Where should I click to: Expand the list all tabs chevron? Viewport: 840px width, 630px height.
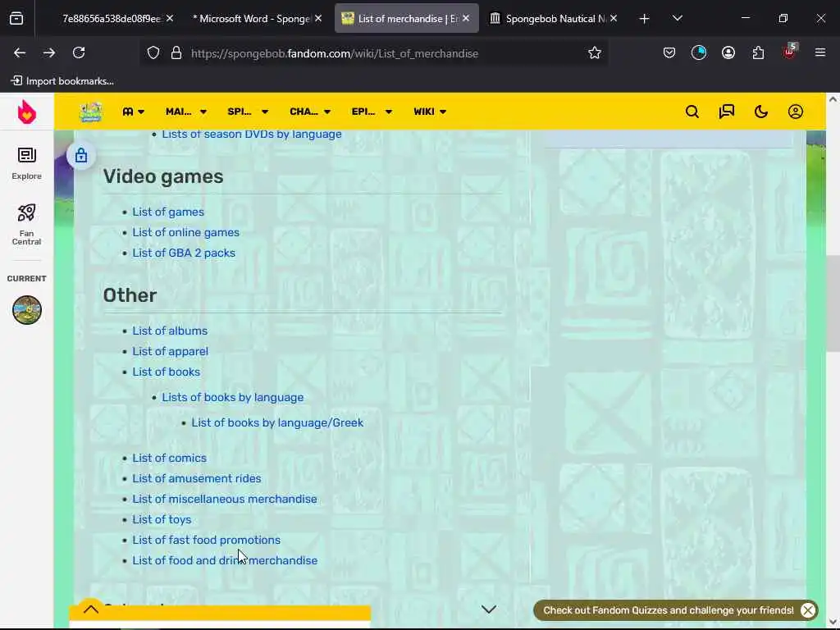pyautogui.click(x=677, y=18)
